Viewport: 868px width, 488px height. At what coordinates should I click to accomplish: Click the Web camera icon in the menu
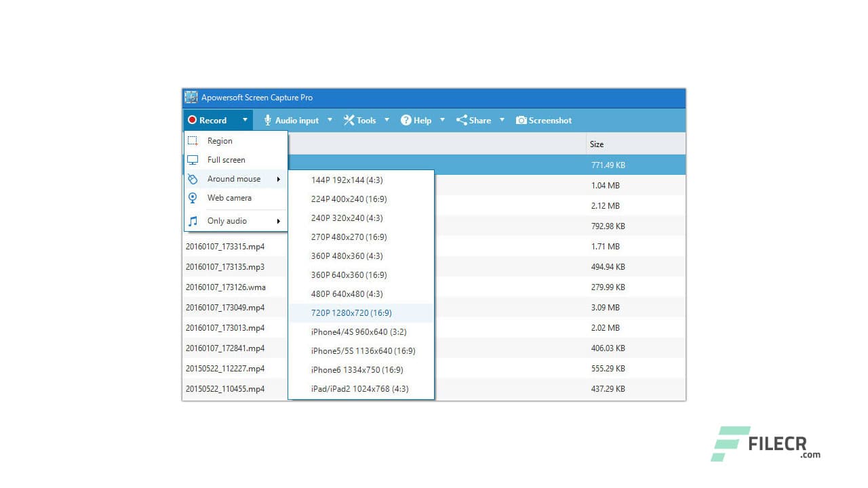pos(192,198)
